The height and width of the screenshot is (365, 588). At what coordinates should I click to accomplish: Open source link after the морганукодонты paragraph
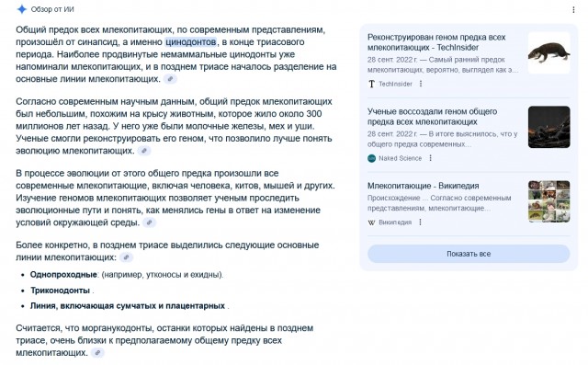97,353
